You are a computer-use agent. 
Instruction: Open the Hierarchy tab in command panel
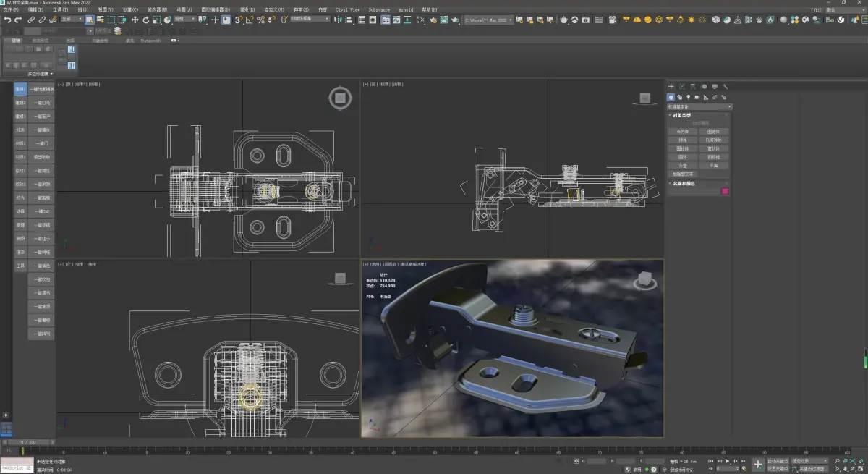coord(693,87)
